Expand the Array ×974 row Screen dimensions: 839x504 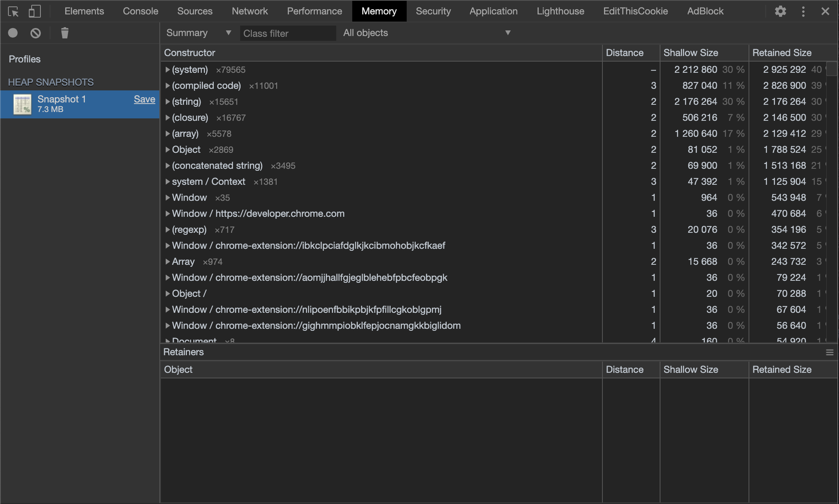tap(168, 262)
